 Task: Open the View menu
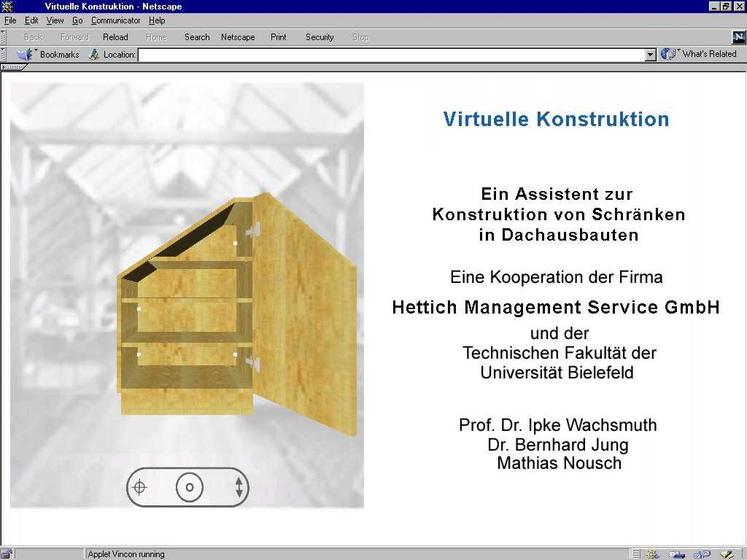pos(55,20)
